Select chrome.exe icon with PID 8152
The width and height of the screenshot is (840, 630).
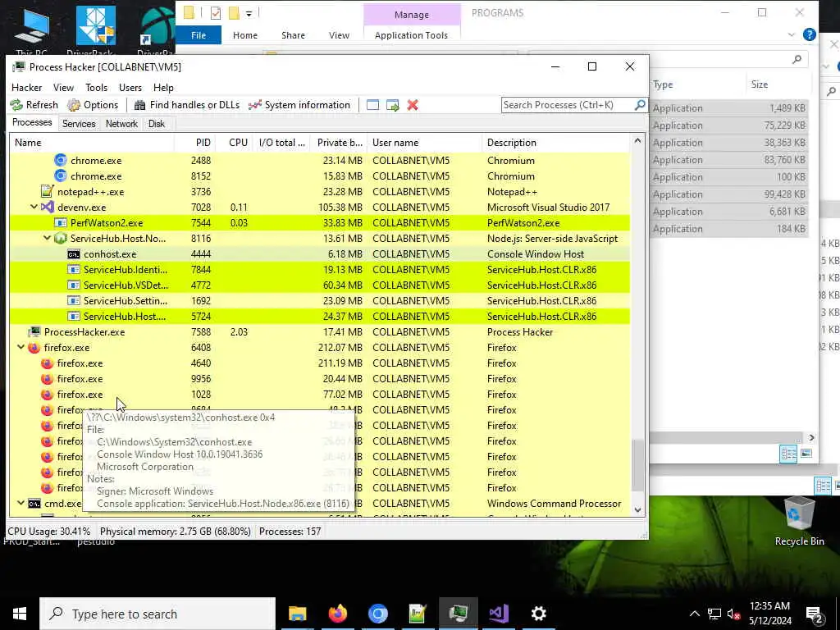click(61, 176)
